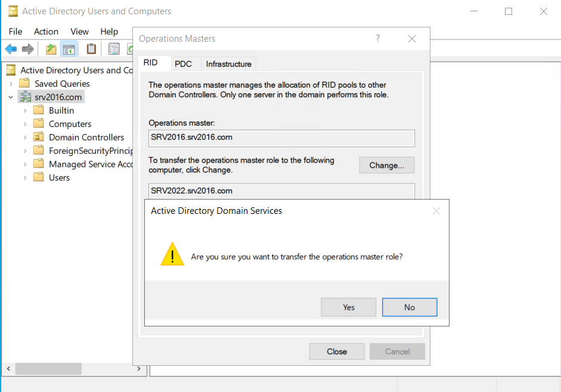Viewport: 561px width, 392px height.
Task: Select Computers in the tree
Action: [x=70, y=124]
